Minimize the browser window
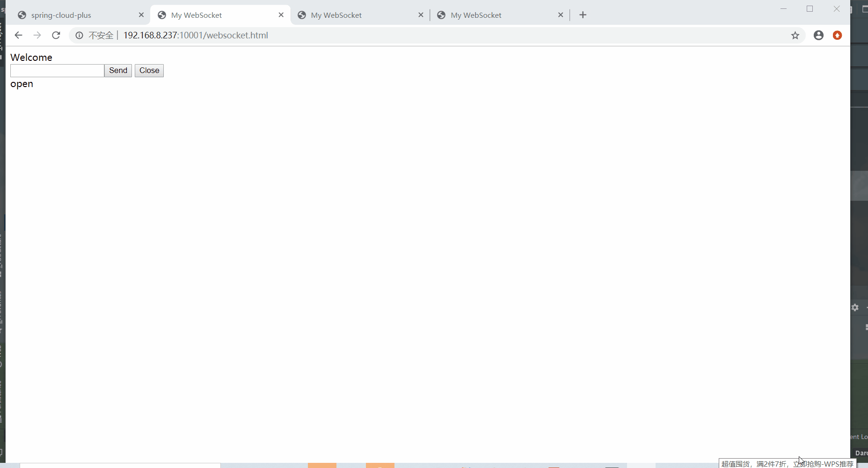 click(783, 9)
